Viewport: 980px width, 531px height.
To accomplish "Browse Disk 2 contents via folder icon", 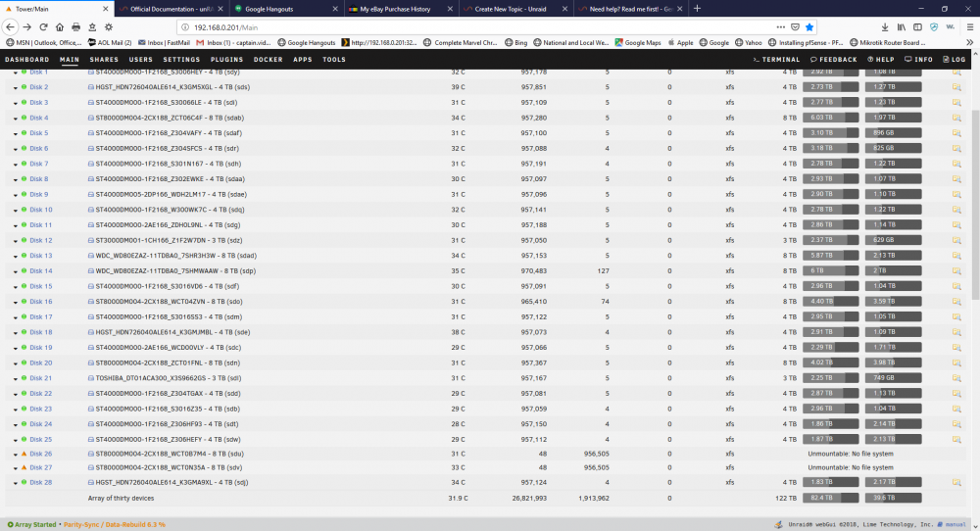I will 956,87.
